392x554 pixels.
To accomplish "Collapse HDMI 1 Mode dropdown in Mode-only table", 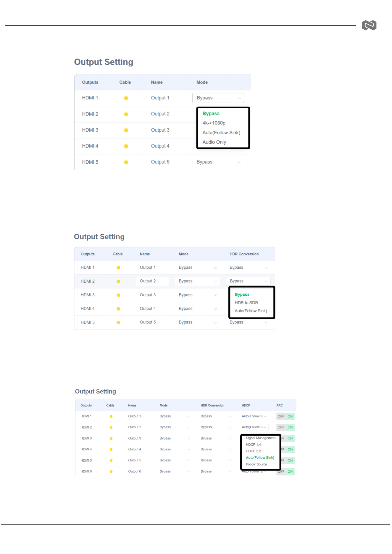I will 218,98.
